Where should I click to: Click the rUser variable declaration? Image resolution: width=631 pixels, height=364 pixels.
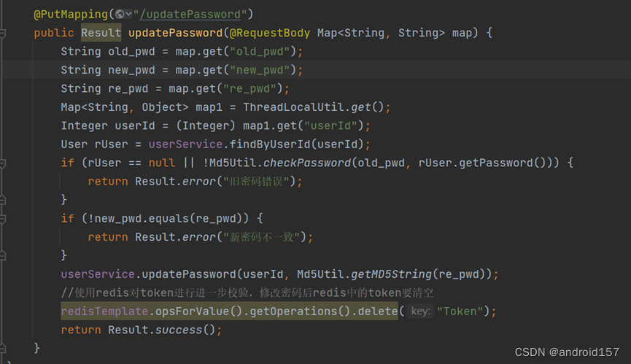pyautogui.click(x=111, y=144)
